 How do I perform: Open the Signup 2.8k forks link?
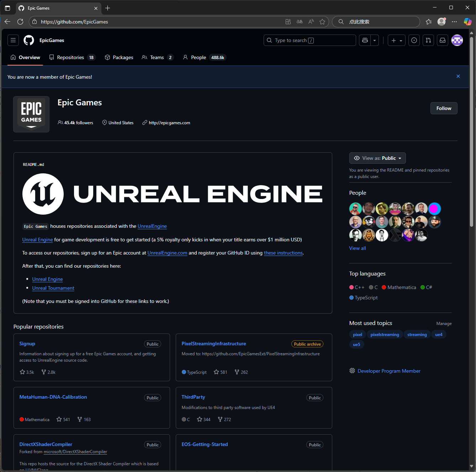(x=48, y=372)
